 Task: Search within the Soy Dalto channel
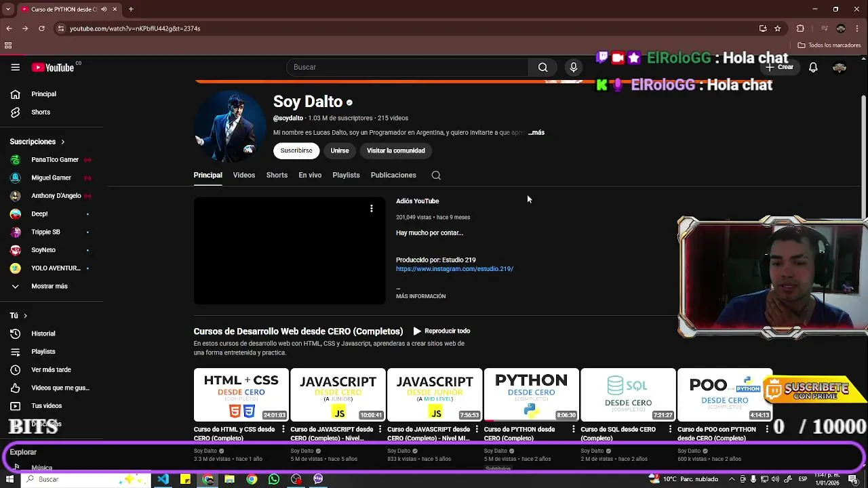click(436, 175)
